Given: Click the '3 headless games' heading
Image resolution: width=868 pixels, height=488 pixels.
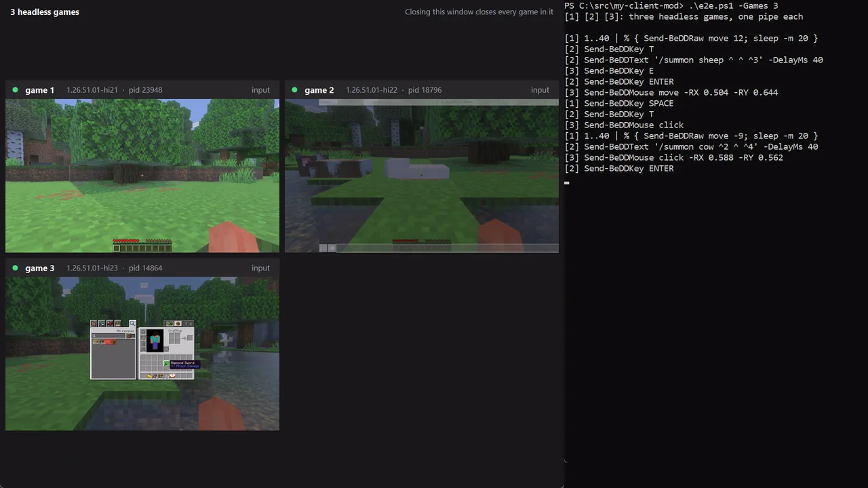Looking at the screenshot, I should [45, 12].
